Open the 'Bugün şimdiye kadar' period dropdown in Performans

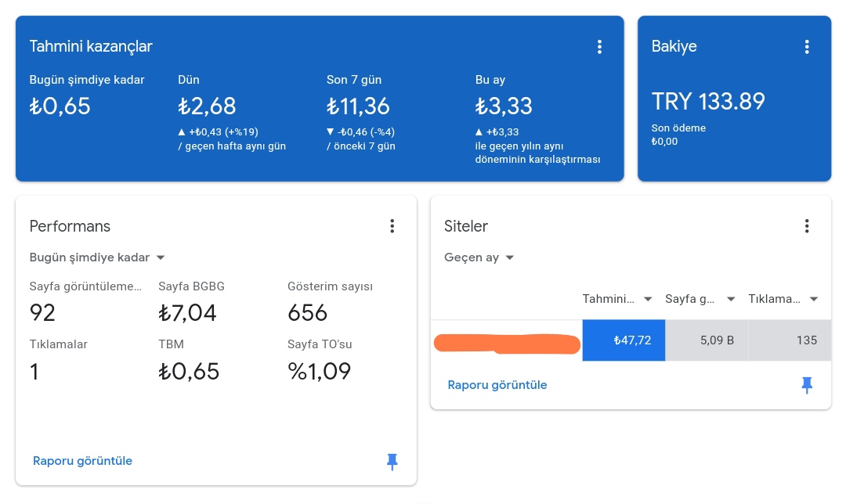tap(97, 257)
